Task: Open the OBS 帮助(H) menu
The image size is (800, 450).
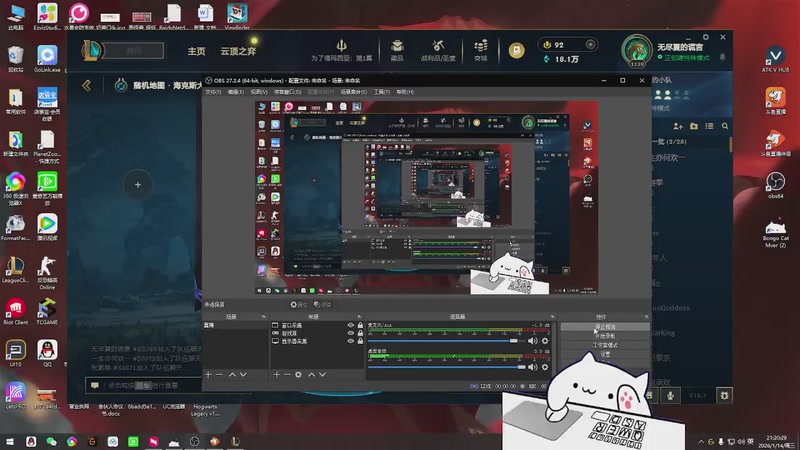Action: coord(405,92)
